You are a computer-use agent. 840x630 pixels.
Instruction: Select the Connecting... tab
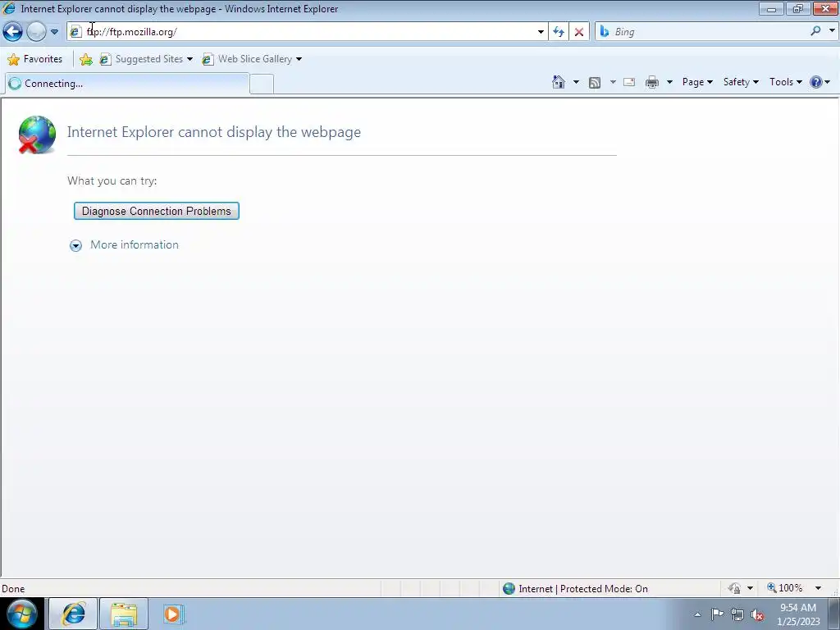(x=127, y=84)
